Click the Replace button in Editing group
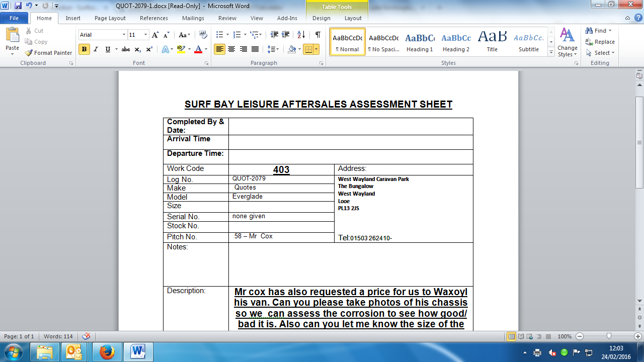 (x=600, y=42)
